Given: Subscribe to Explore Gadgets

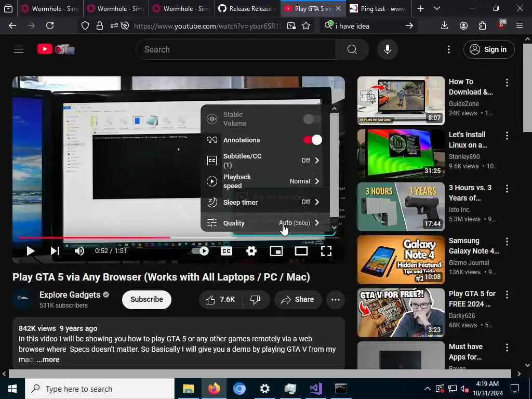Looking at the screenshot, I should pyautogui.click(x=147, y=300).
